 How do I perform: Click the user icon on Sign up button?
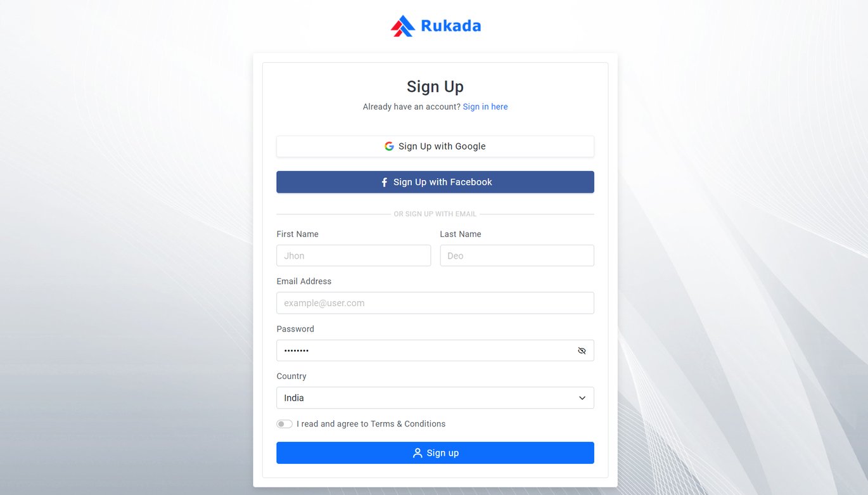coord(418,453)
